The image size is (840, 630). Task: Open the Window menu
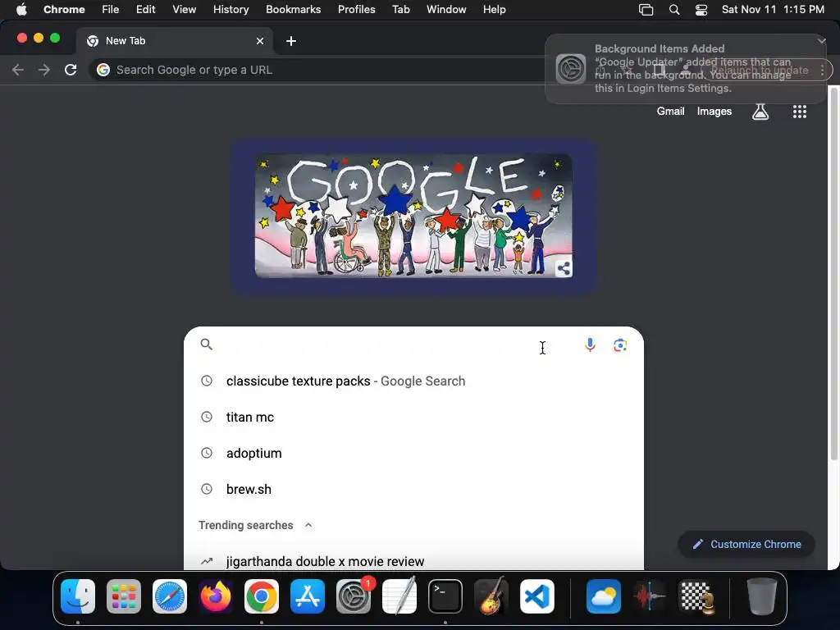[446, 9]
